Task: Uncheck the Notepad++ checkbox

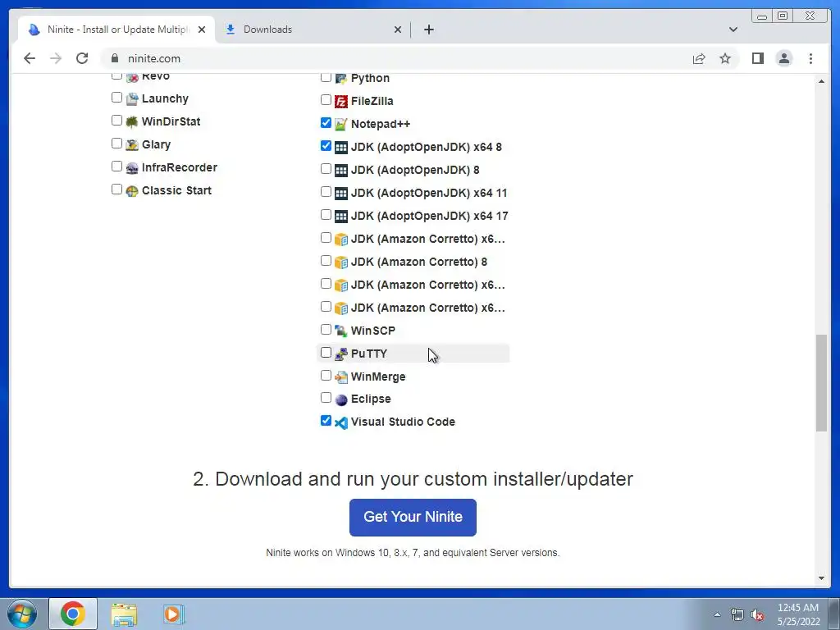Action: click(326, 123)
